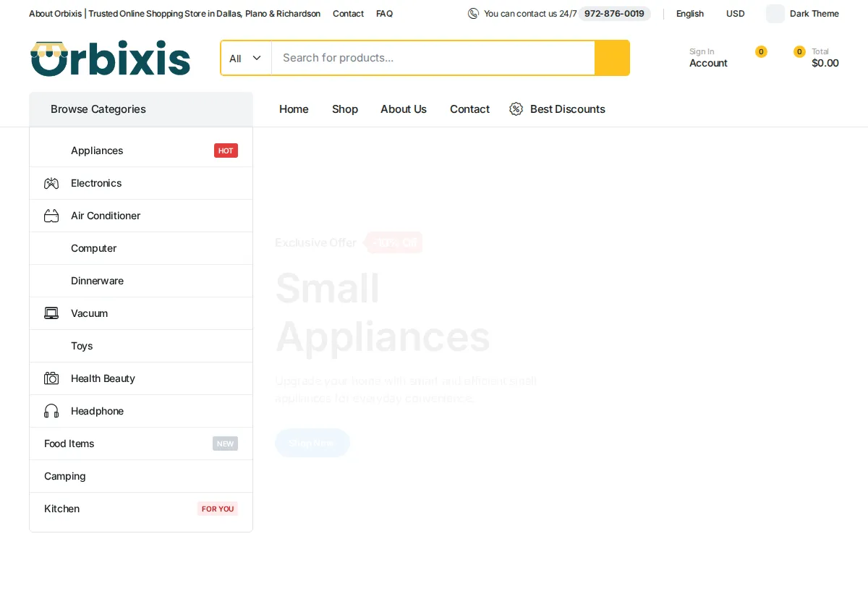Focus the Search for products field
Image resolution: width=868 pixels, height=615 pixels.
point(433,58)
